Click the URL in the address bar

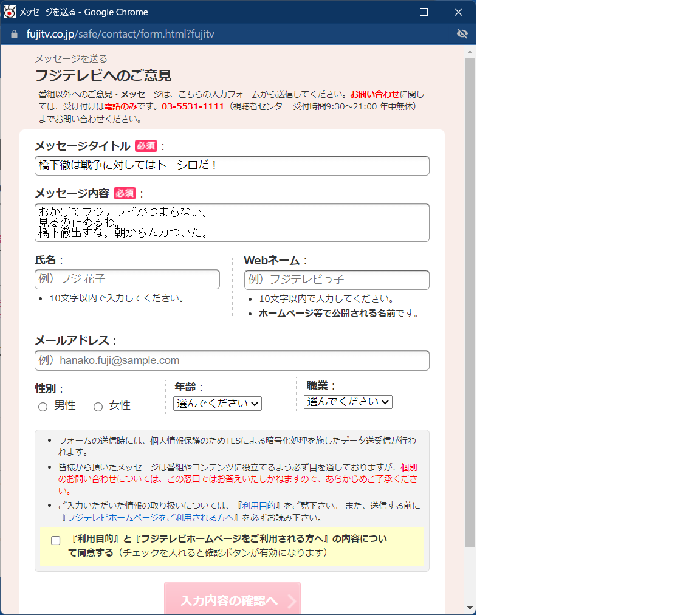[x=120, y=34]
